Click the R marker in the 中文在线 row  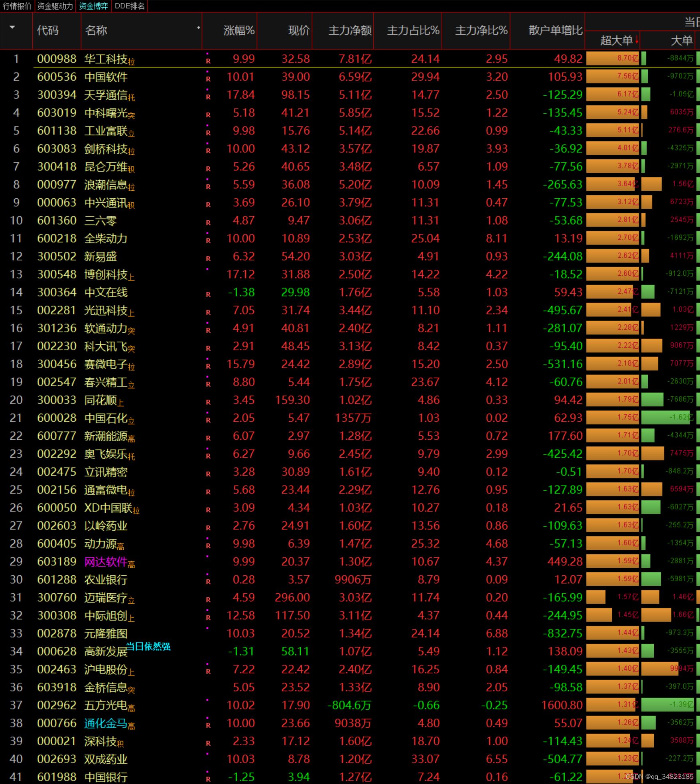(208, 294)
